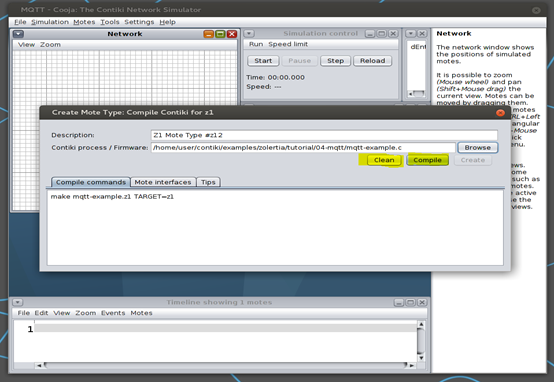Click the timeline vertical scrollbar up arrow
The height and width of the screenshot is (382, 554).
421,324
